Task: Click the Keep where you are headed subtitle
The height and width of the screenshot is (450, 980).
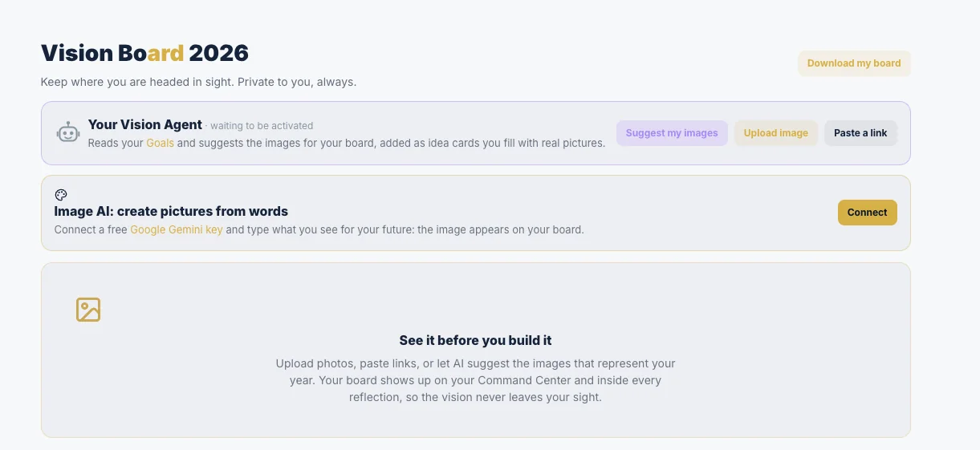Action: pos(198,82)
